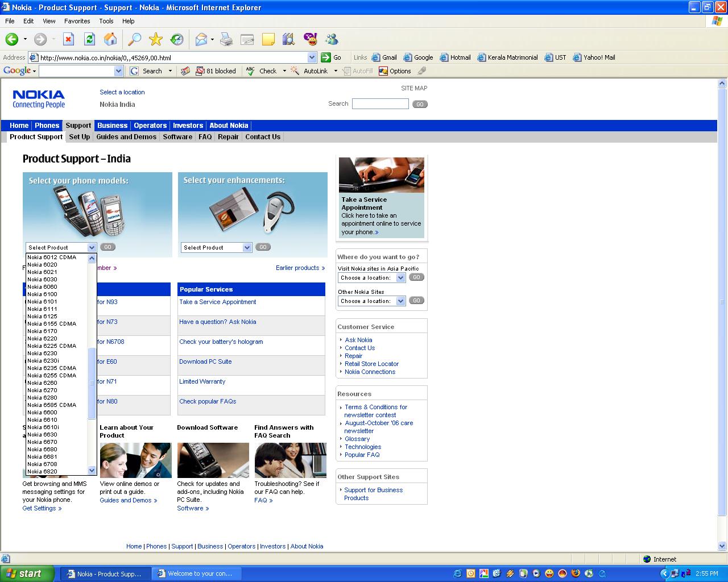The image size is (728, 582).
Task: Click the highlighter pen icon on Google toolbar
Action: [x=421, y=71]
